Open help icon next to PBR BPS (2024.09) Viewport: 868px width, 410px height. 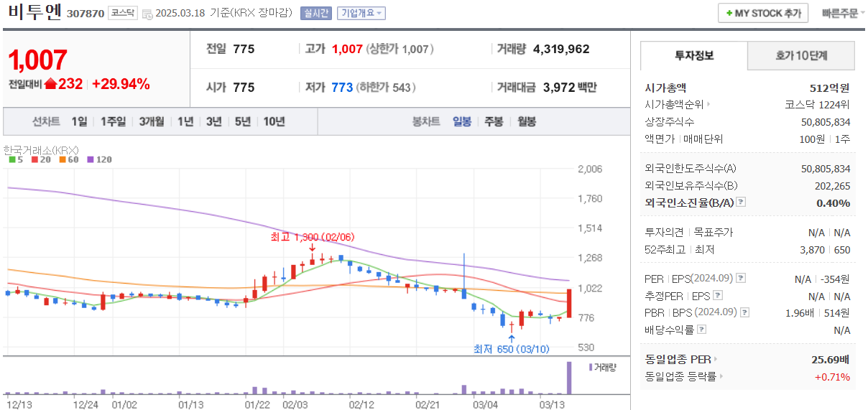(744, 312)
